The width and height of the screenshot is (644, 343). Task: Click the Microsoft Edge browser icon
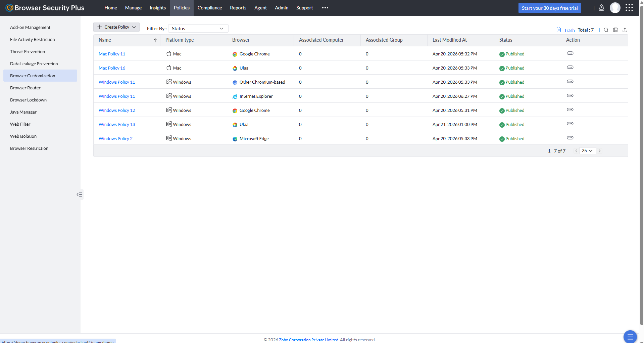235,139
